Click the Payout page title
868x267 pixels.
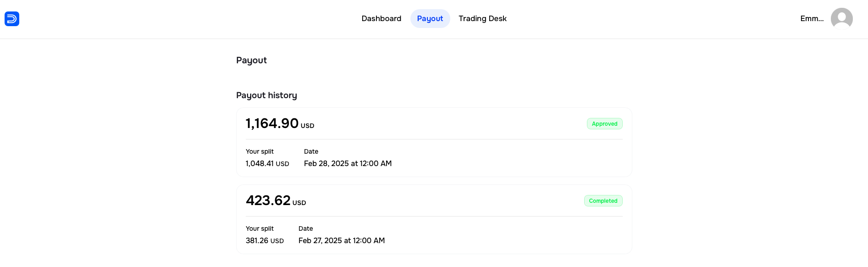click(x=251, y=60)
